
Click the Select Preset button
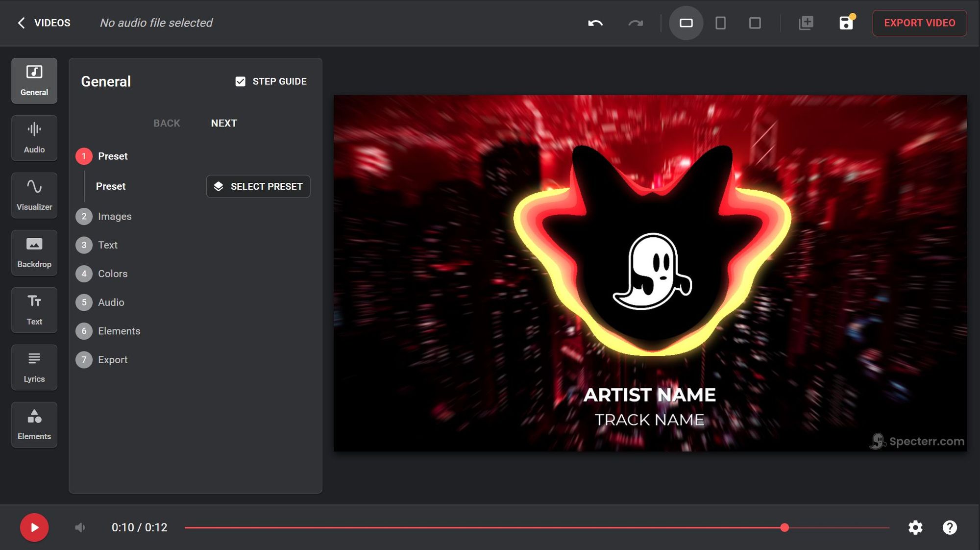(258, 186)
